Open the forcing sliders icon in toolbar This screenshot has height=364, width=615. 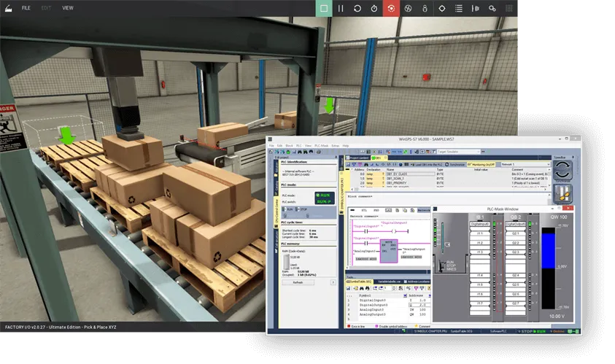point(476,8)
